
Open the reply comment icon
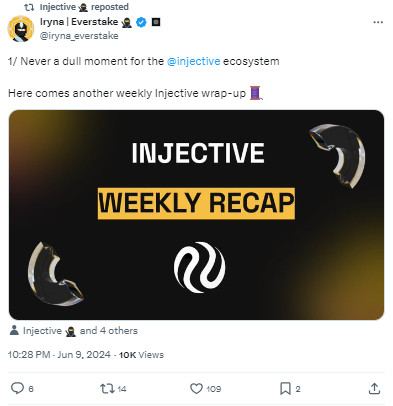(x=17, y=388)
